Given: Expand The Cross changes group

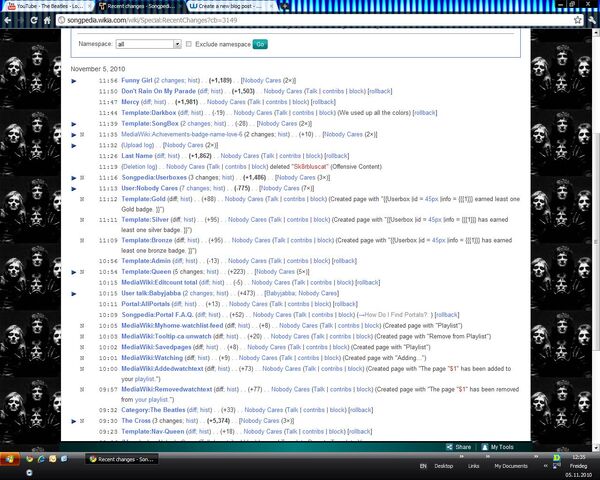Looking at the screenshot, I should coord(74,421).
